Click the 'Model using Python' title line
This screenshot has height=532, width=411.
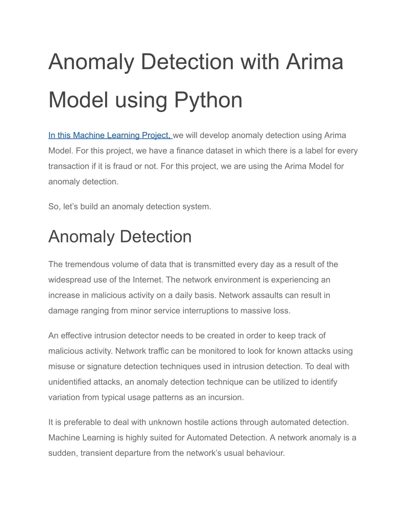[x=145, y=100]
